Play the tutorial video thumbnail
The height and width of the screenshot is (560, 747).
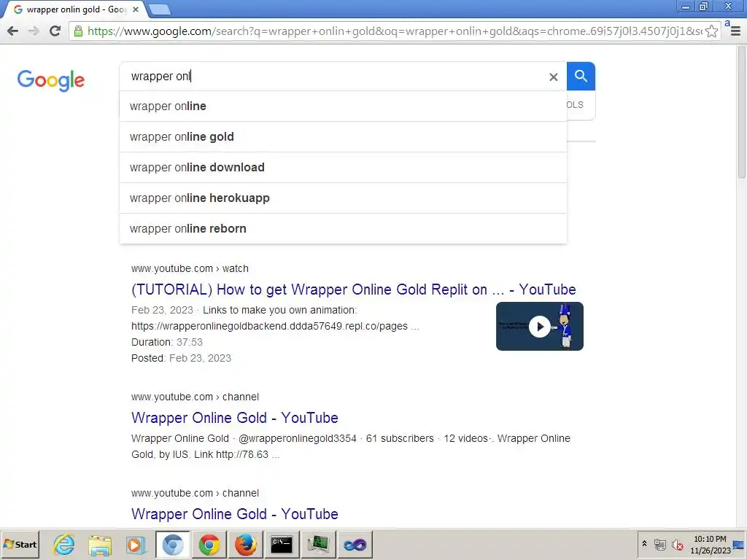(x=540, y=326)
